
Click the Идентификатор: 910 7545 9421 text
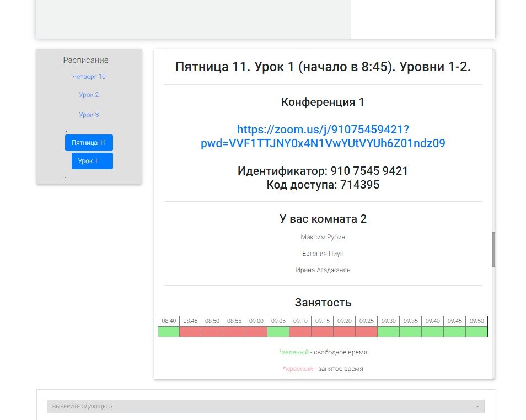(323, 171)
